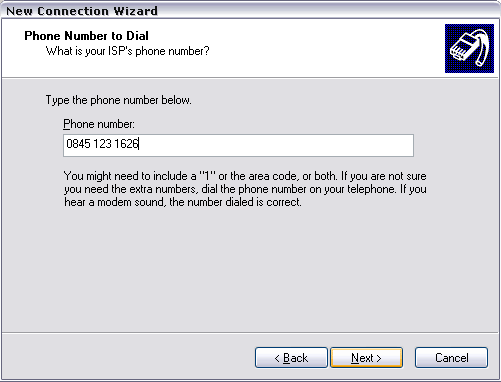Viewport: 501px width, 382px height.
Task: Click 'hear a modem sound' help line
Action: click(x=114, y=202)
